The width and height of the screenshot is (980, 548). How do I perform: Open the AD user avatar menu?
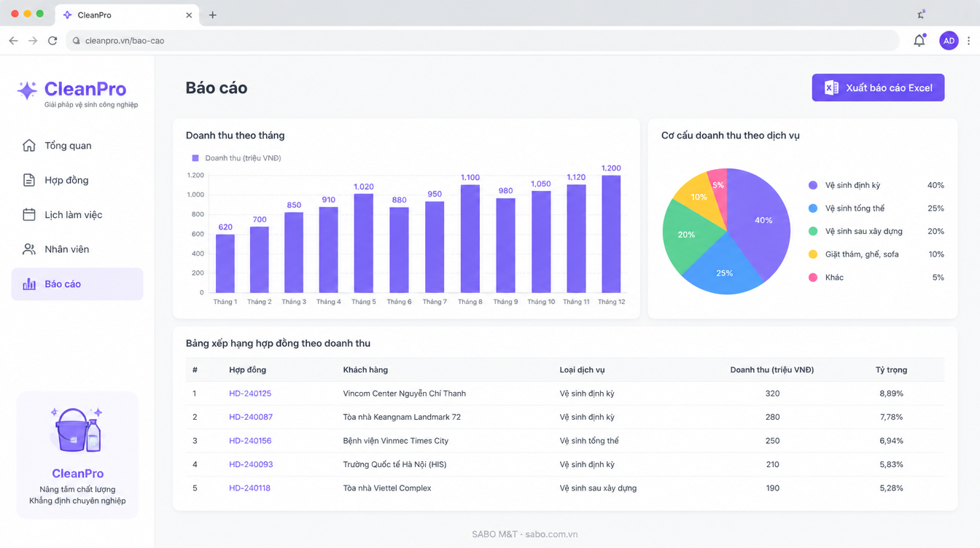coord(949,41)
